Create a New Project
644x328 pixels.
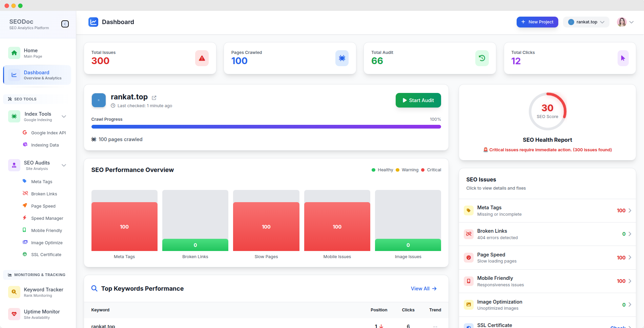click(x=537, y=22)
